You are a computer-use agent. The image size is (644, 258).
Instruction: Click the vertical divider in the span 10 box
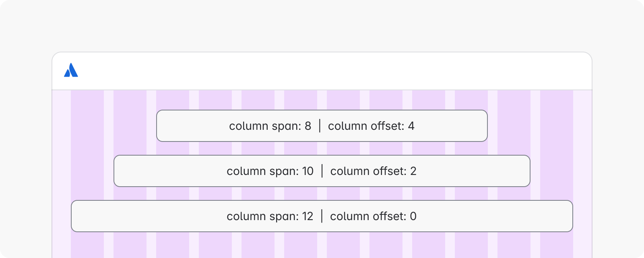point(322,171)
